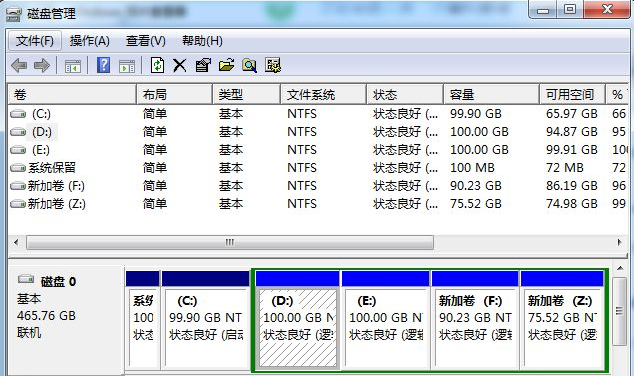Viewport: 634px width, 376px height.
Task: Click the 99.90 GB capacity cell
Action: tap(476, 114)
